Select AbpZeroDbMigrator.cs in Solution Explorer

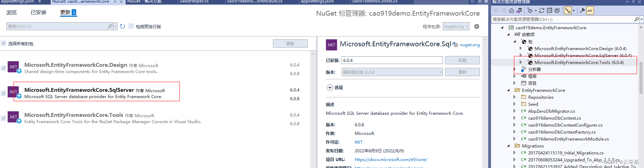(x=552, y=111)
